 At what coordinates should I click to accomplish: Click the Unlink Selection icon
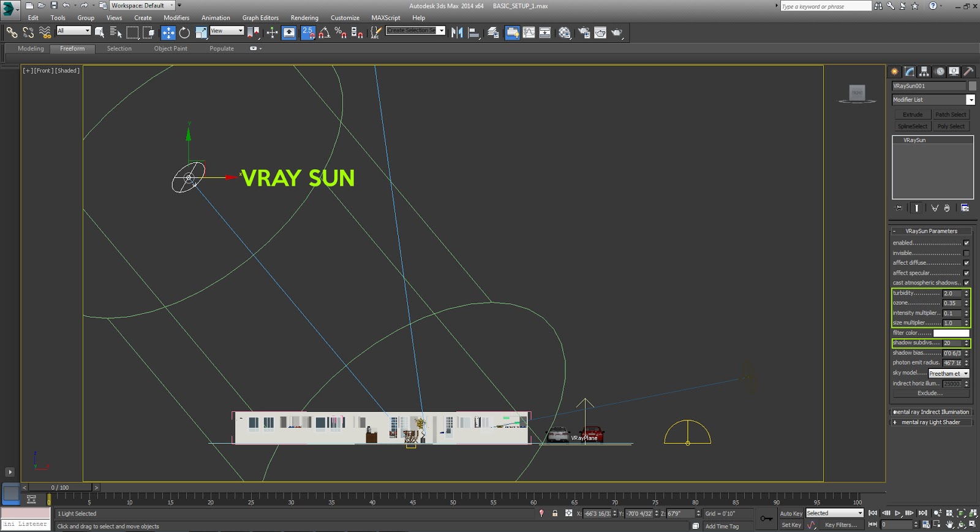[x=28, y=32]
